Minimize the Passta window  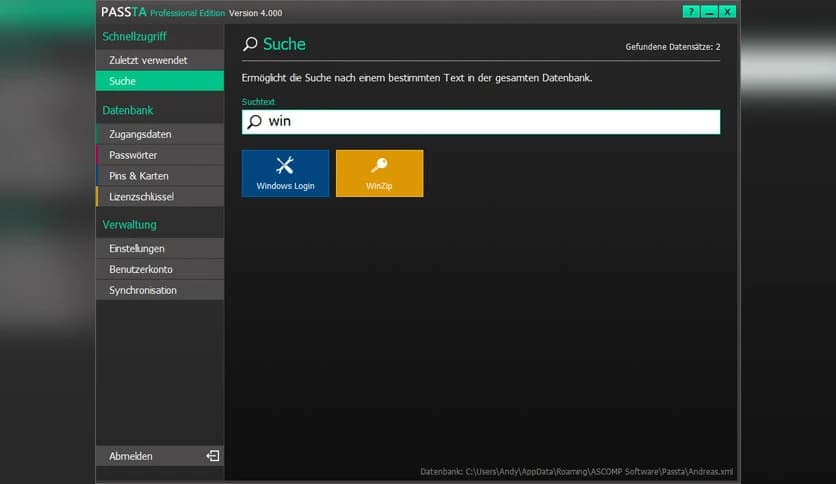click(x=709, y=12)
